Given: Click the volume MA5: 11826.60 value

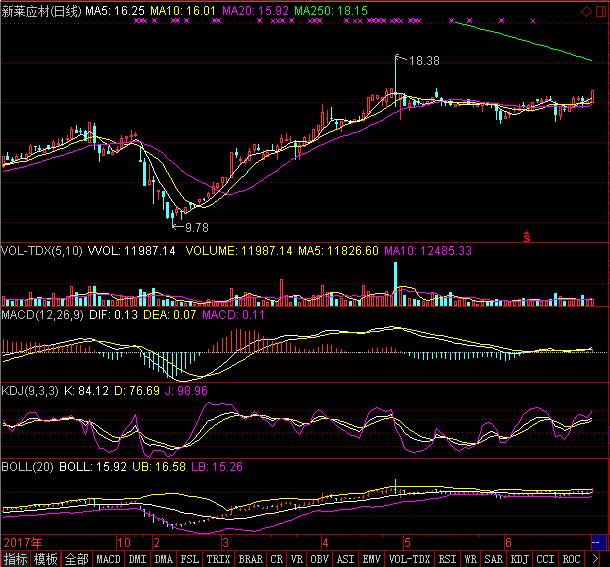Looking at the screenshot, I should [338, 251].
